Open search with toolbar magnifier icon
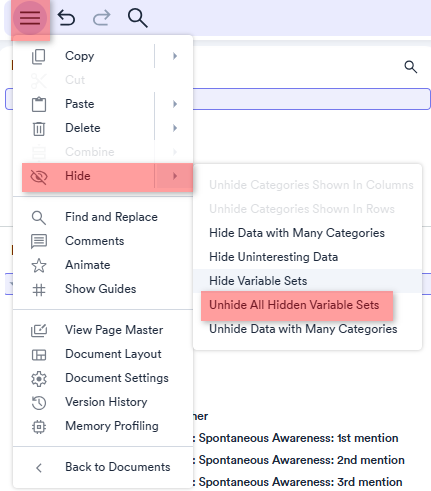This screenshot has height=491, width=431. (x=138, y=18)
